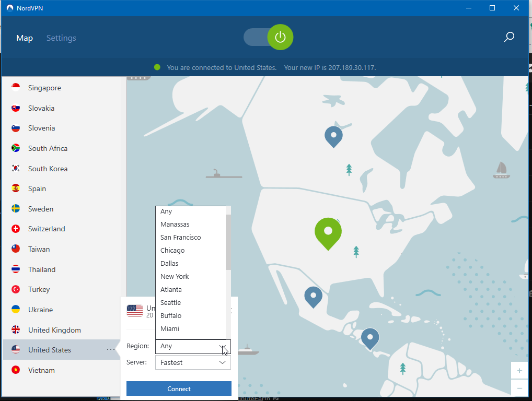Select the Canada map pin
The image size is (532, 401).
point(333,136)
